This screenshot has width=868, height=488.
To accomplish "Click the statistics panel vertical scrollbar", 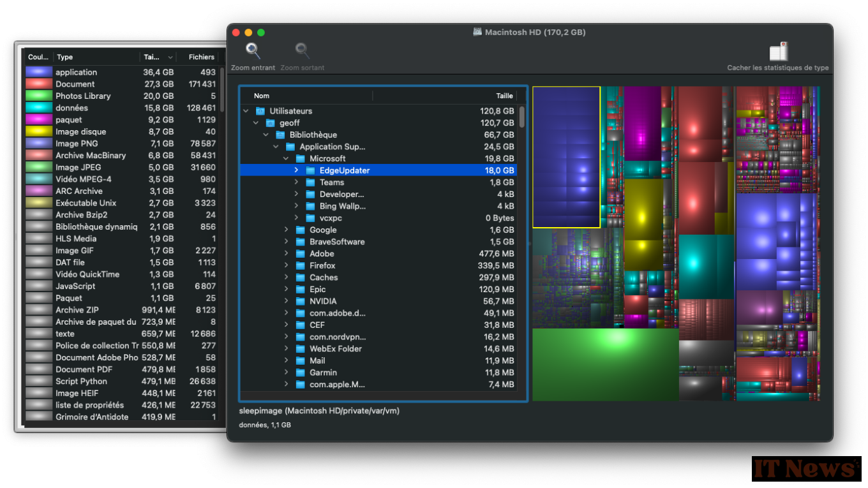I will point(222,89).
